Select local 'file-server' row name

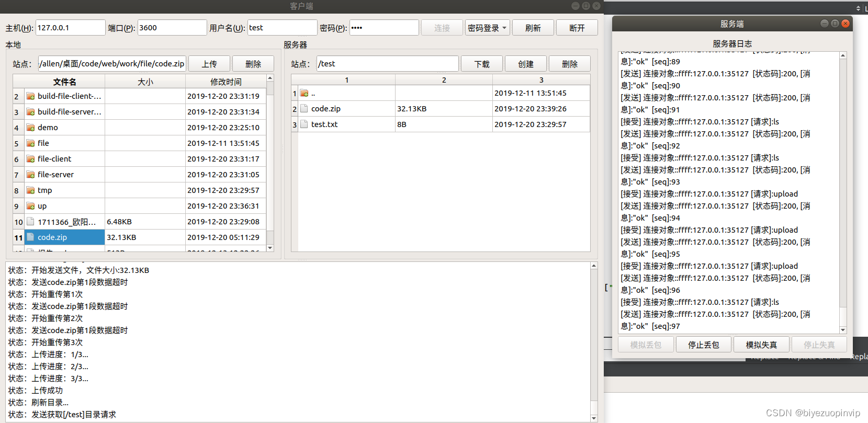click(x=55, y=175)
